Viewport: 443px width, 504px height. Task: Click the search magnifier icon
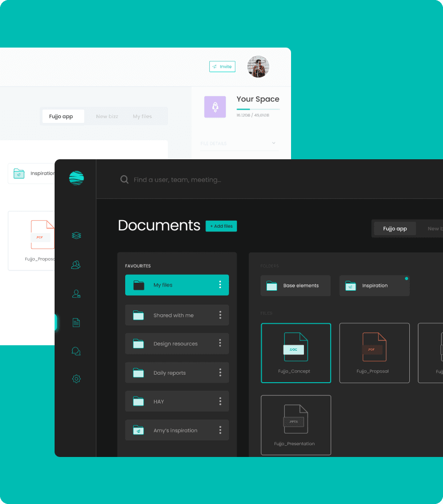click(124, 180)
